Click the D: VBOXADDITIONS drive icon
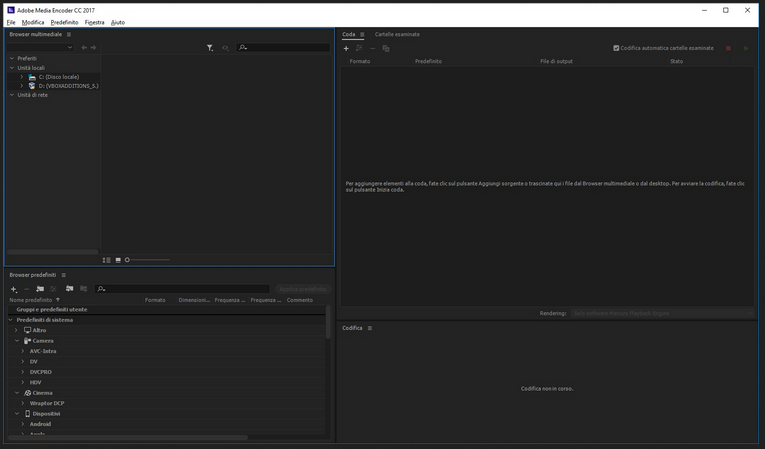The height and width of the screenshot is (449, 765). coord(32,86)
